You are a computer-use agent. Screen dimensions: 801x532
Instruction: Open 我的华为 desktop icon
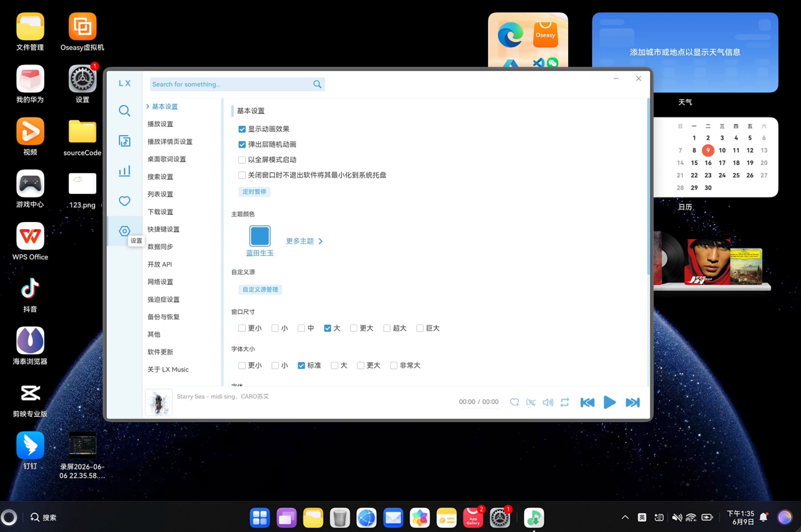tap(30, 84)
